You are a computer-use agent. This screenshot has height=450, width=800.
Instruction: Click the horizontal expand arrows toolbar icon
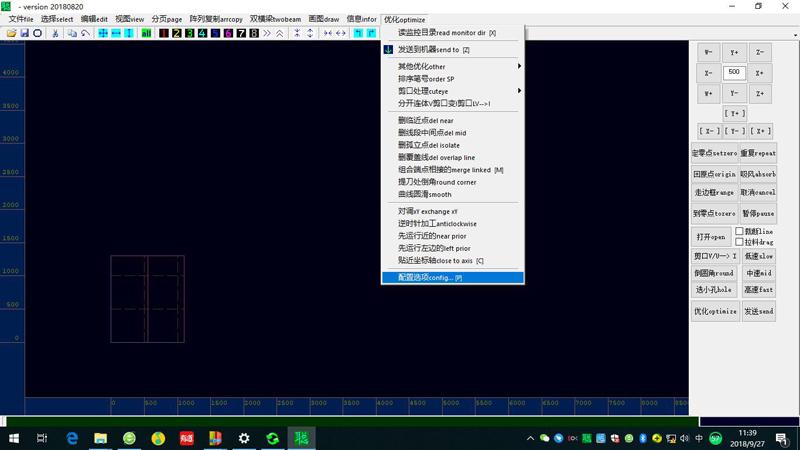(340, 33)
